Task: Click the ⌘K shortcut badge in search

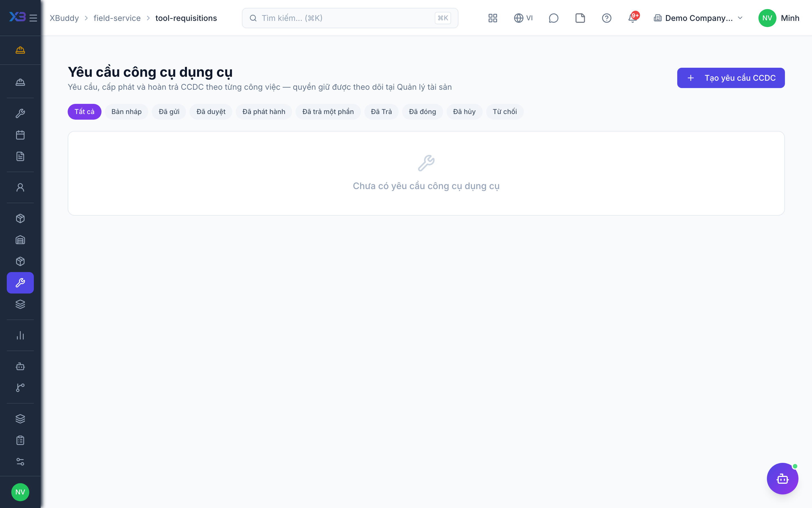Action: (x=443, y=18)
